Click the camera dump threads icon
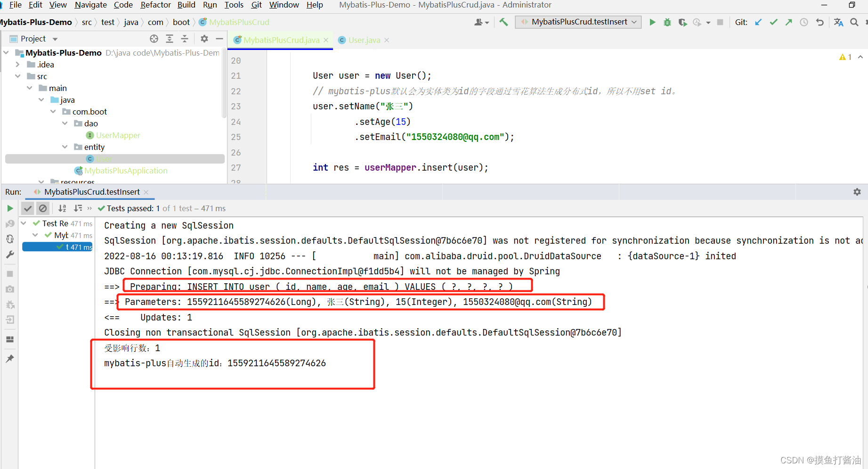 tap(10, 289)
